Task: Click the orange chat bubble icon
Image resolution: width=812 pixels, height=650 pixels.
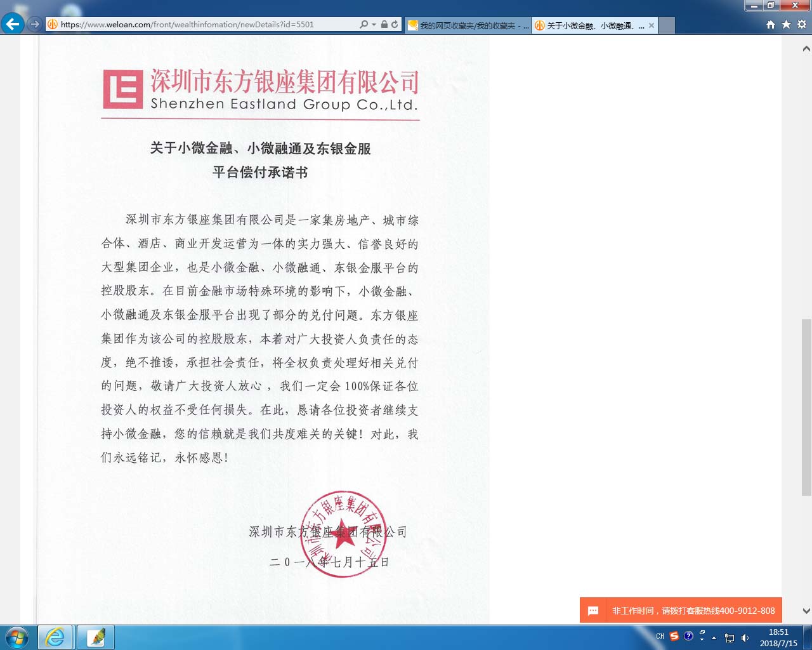Action: (593, 611)
